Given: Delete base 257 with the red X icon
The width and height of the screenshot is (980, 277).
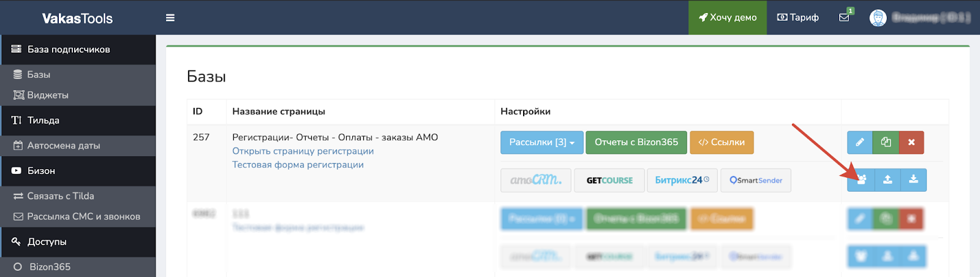Looking at the screenshot, I should (x=911, y=142).
